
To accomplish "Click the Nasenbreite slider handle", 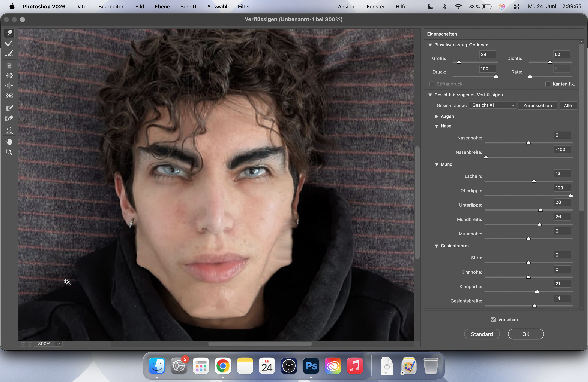I will [x=486, y=157].
